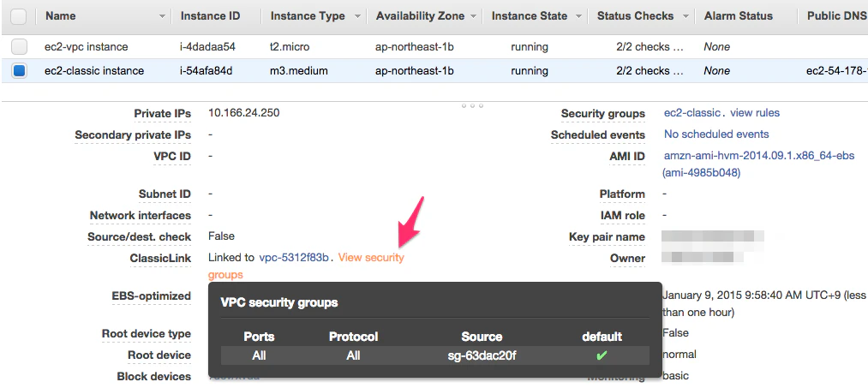Click View security groups link

(x=371, y=257)
